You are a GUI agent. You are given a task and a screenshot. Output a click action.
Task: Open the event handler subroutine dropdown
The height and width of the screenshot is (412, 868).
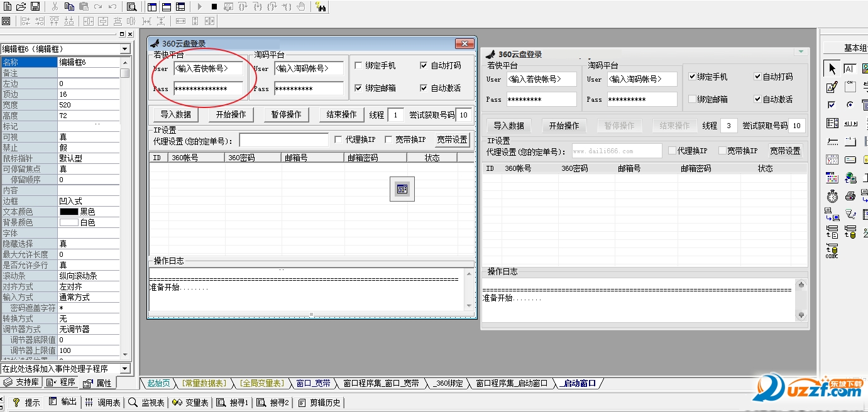coord(124,369)
